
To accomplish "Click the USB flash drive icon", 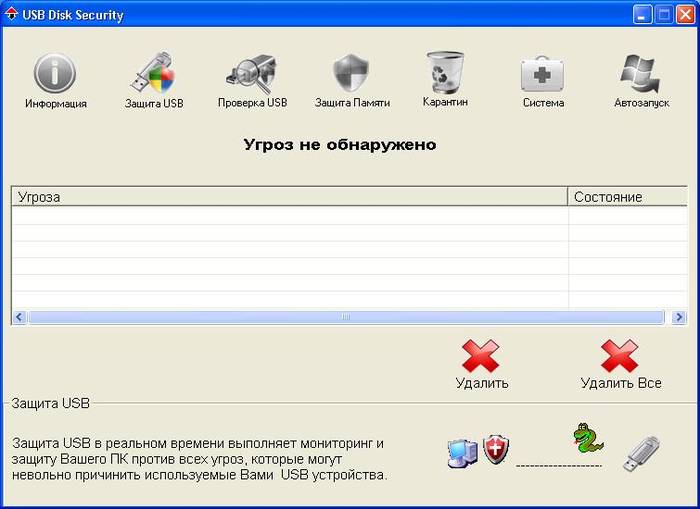I will 641,452.
